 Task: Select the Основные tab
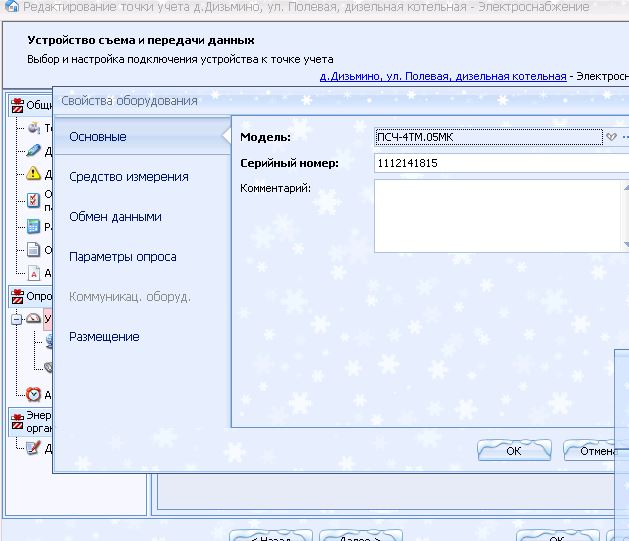[x=142, y=137]
